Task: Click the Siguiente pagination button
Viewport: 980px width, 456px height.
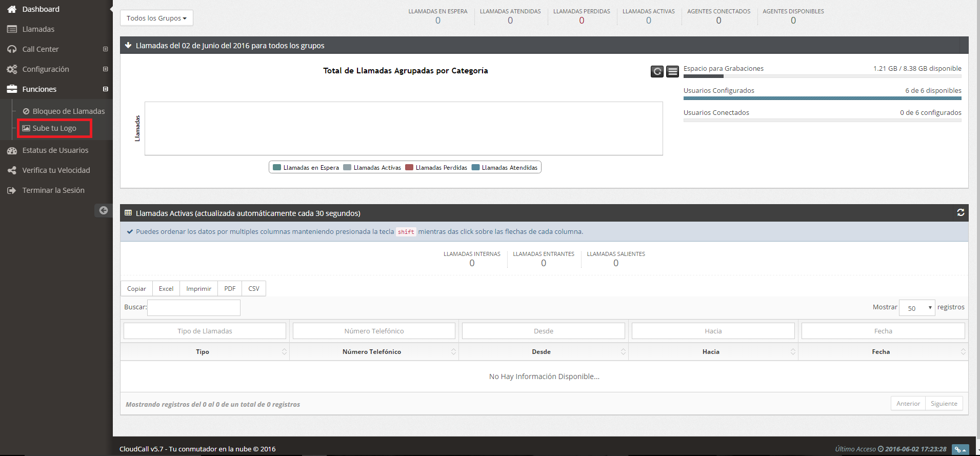Action: click(944, 404)
